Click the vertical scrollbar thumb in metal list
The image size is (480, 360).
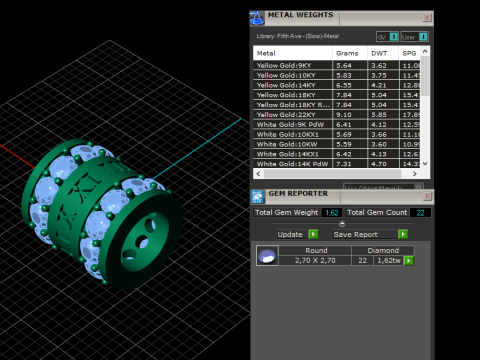[x=425, y=77]
